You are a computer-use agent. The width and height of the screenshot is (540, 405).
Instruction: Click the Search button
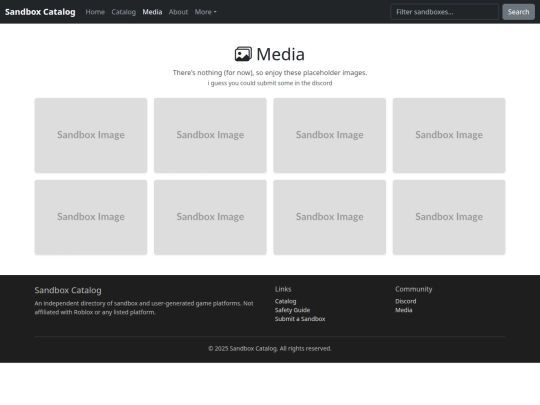[x=518, y=12]
